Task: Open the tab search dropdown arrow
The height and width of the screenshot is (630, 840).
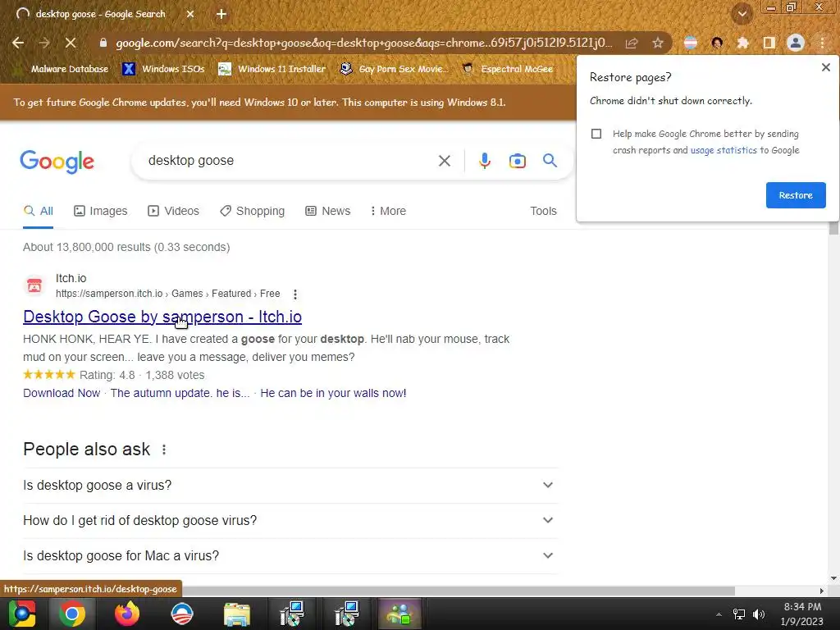Action: tap(742, 14)
